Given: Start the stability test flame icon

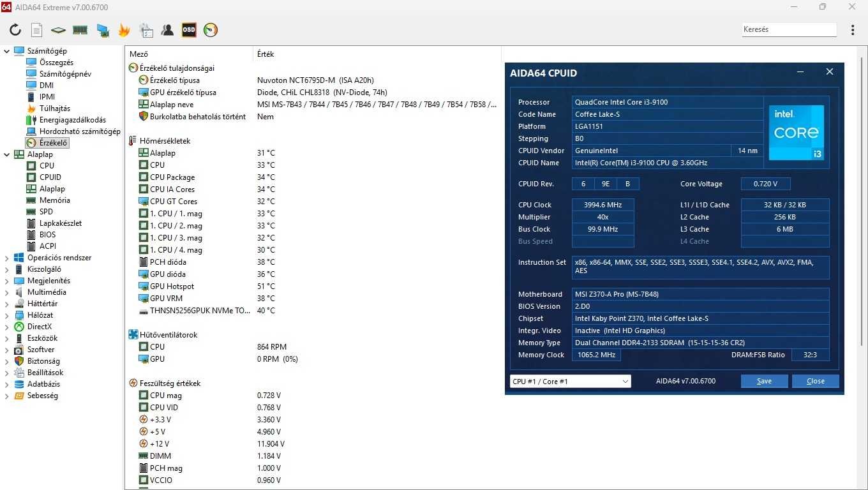Looking at the screenshot, I should pyautogui.click(x=124, y=30).
